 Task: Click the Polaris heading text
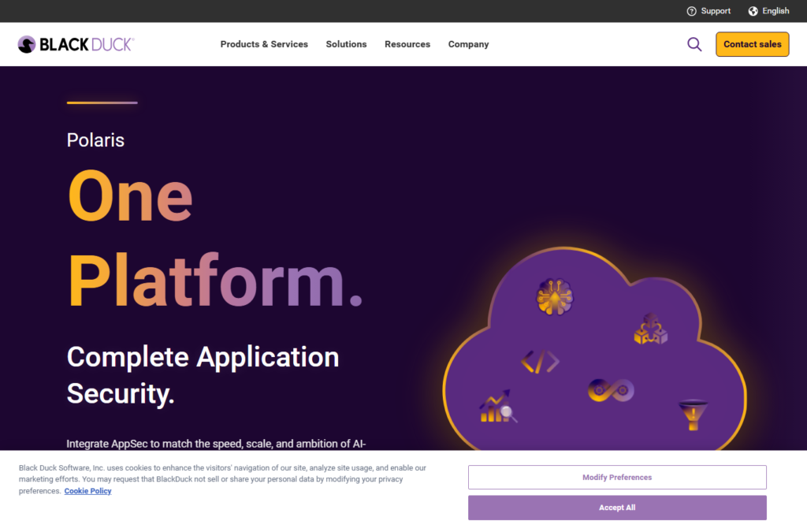95,140
